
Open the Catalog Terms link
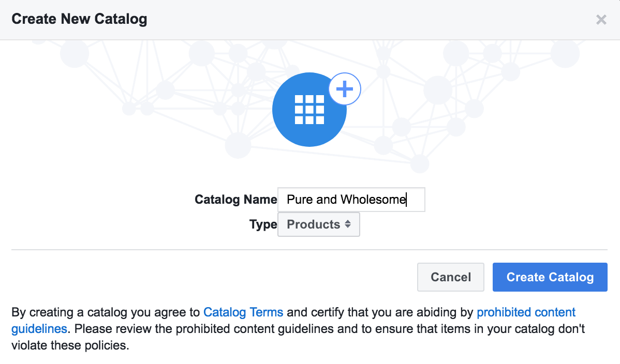click(243, 312)
